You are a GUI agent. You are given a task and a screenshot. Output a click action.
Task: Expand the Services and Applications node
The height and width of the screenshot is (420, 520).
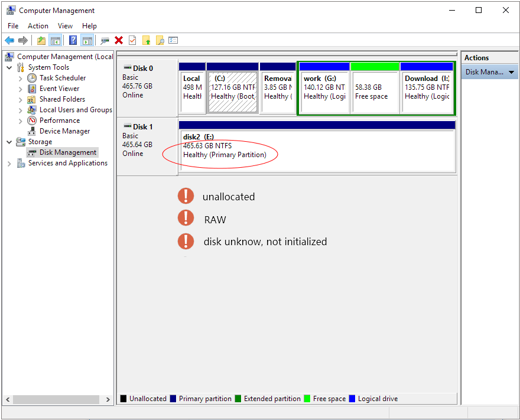9,164
